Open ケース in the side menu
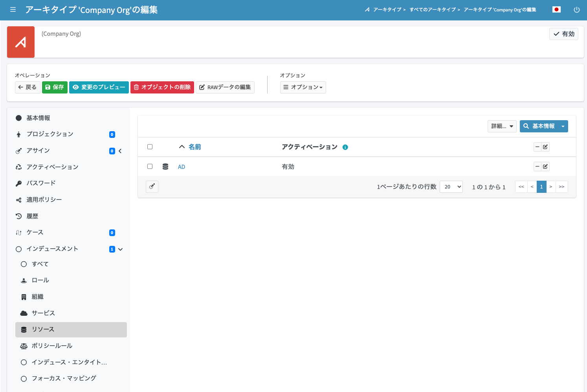 71,233
